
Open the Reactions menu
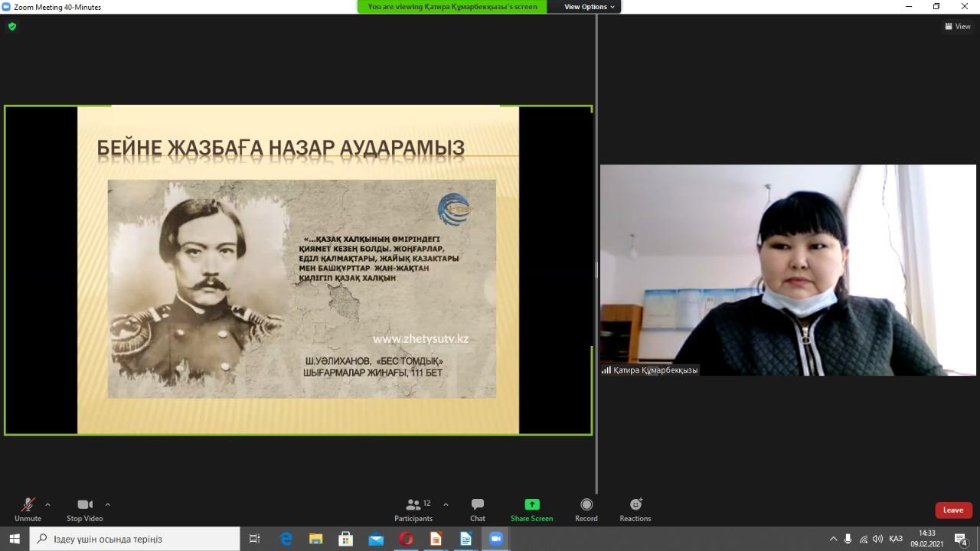click(635, 509)
